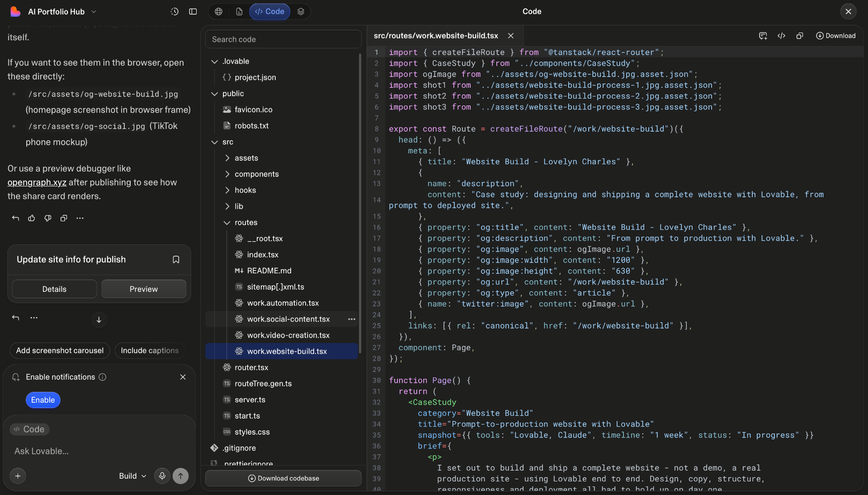Viewport: 868px width, 495px height.
Task: Toggle the sidebar panel layout icon
Action: (193, 12)
